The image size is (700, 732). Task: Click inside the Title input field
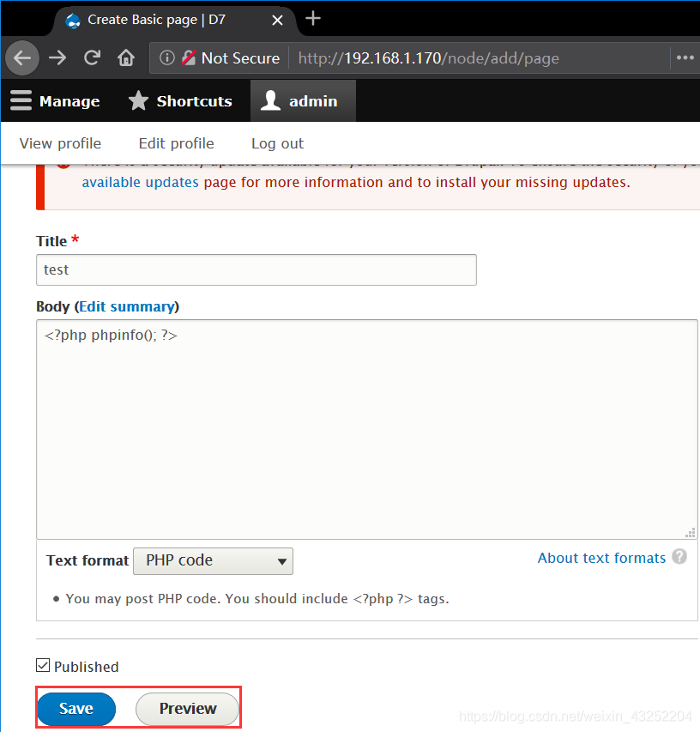click(256, 269)
